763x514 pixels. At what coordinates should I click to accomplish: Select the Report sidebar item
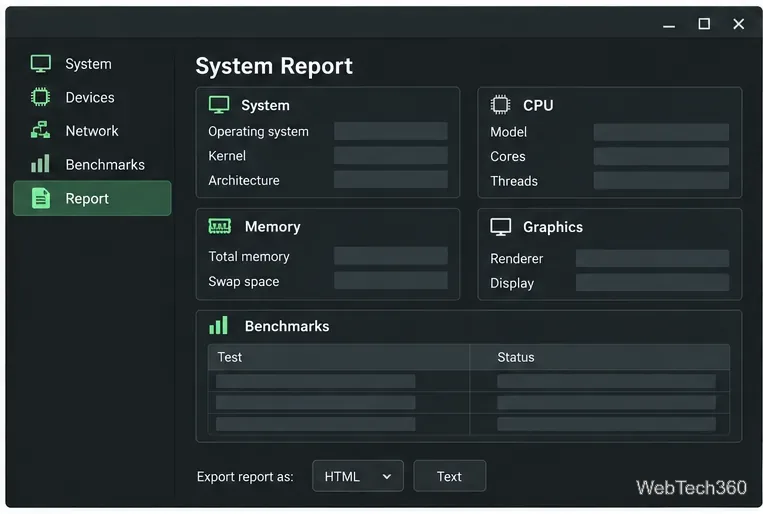pyautogui.click(x=92, y=198)
